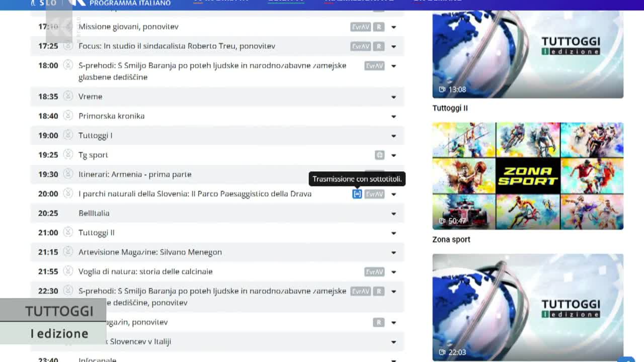Click the round icon next to 20:00
This screenshot has width=644, height=362.
point(68,194)
